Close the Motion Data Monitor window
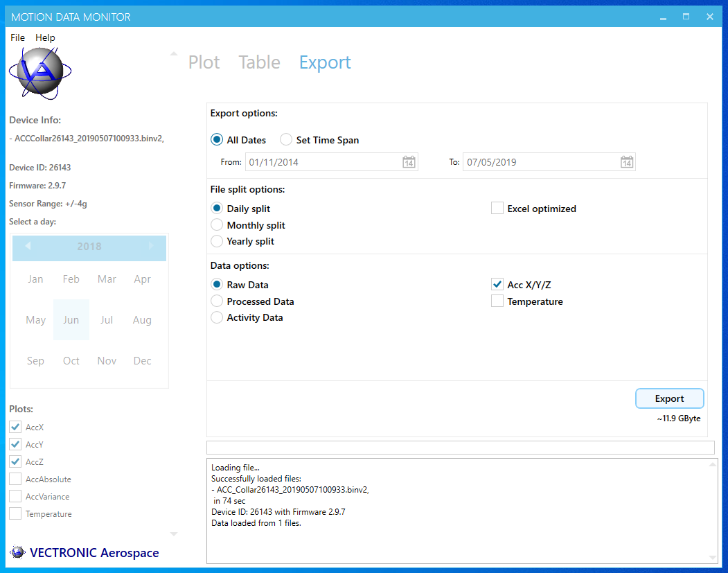728x573 pixels. coord(709,17)
